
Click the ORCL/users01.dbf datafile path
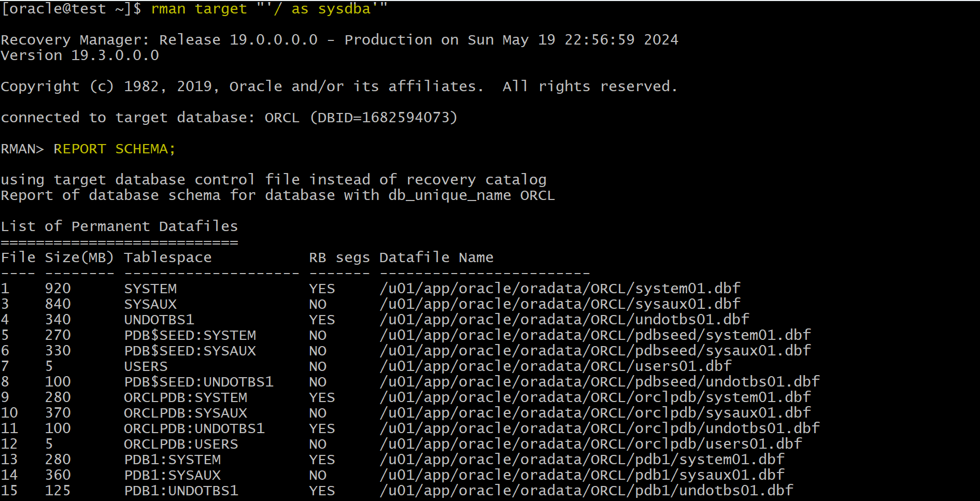click(556, 366)
